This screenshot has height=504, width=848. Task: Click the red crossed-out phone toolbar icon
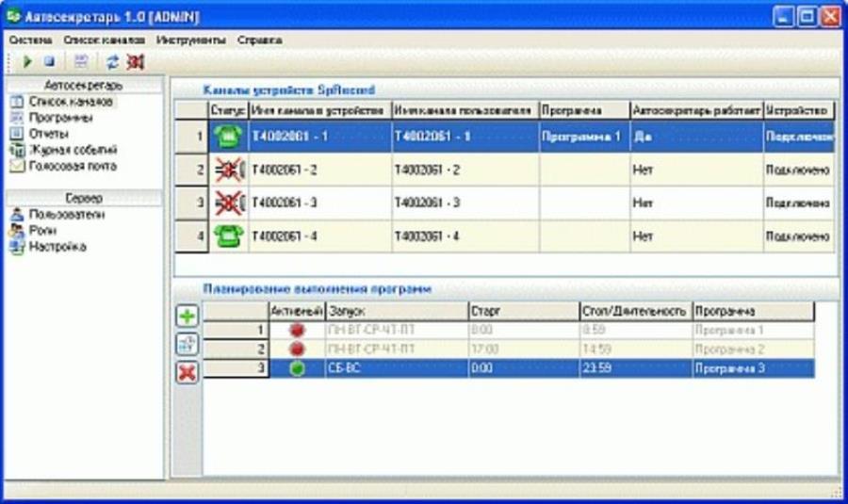pyautogui.click(x=136, y=61)
